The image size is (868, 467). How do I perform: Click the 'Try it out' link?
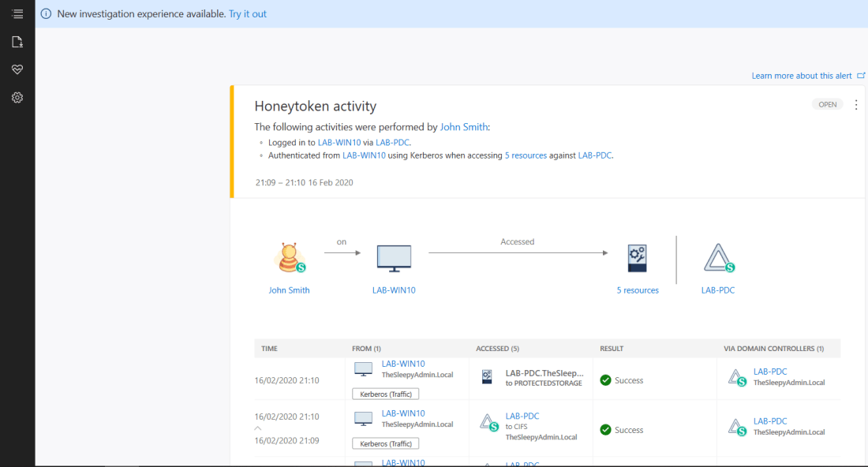tap(248, 14)
